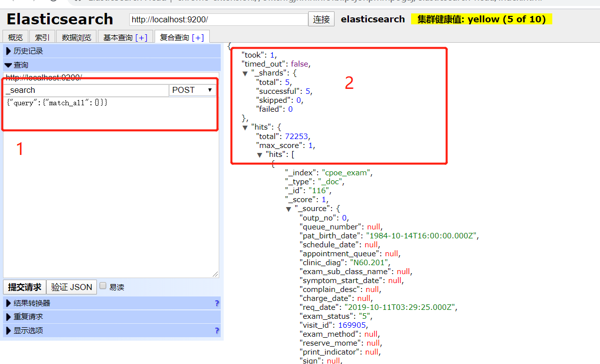600x364 pixels.
Task: Expand the 显示选项 section
Action: pyautogui.click(x=112, y=331)
